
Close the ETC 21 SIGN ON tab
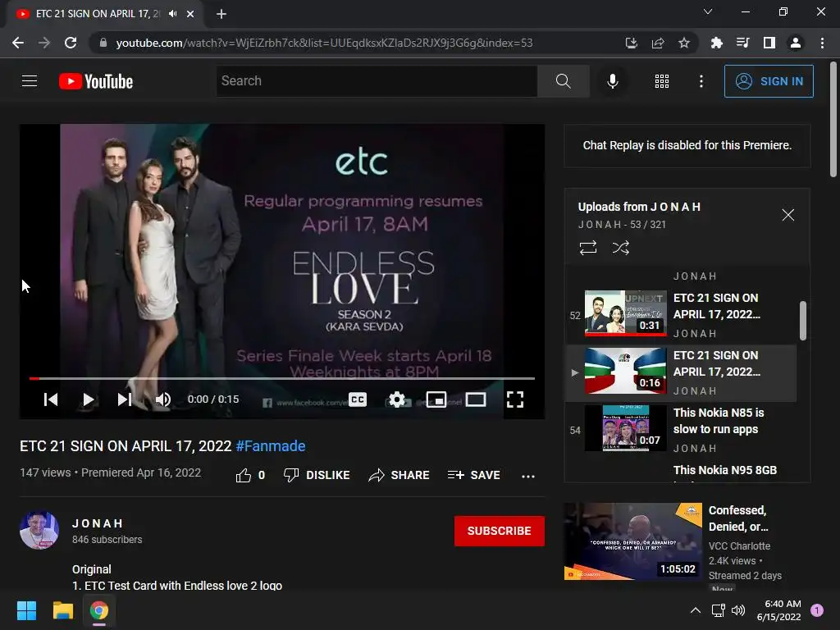click(190, 14)
